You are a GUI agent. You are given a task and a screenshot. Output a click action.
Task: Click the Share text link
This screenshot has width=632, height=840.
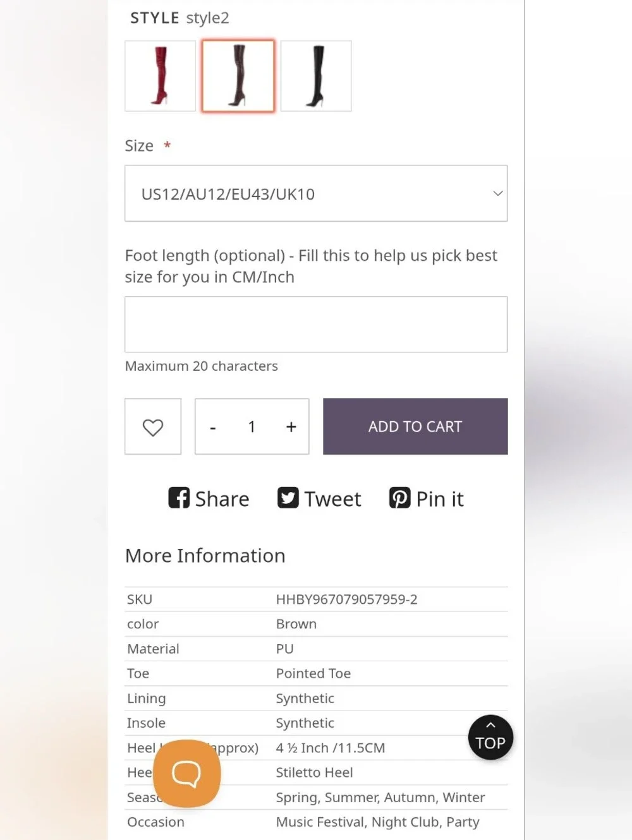click(222, 499)
